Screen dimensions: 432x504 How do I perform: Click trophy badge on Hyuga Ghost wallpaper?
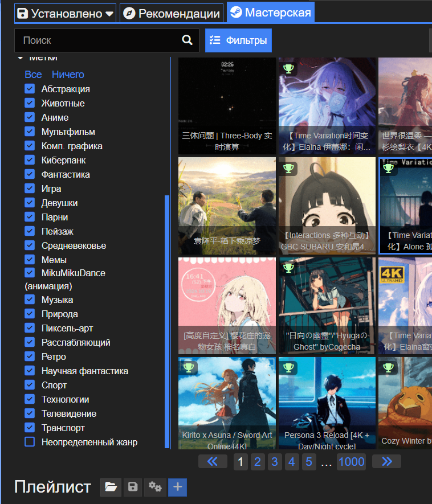[x=288, y=268]
